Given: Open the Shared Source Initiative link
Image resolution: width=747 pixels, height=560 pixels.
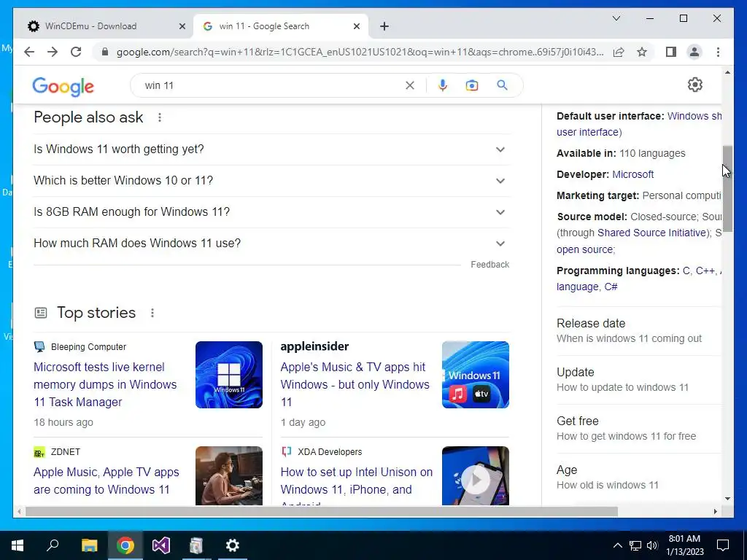Looking at the screenshot, I should tap(652, 233).
